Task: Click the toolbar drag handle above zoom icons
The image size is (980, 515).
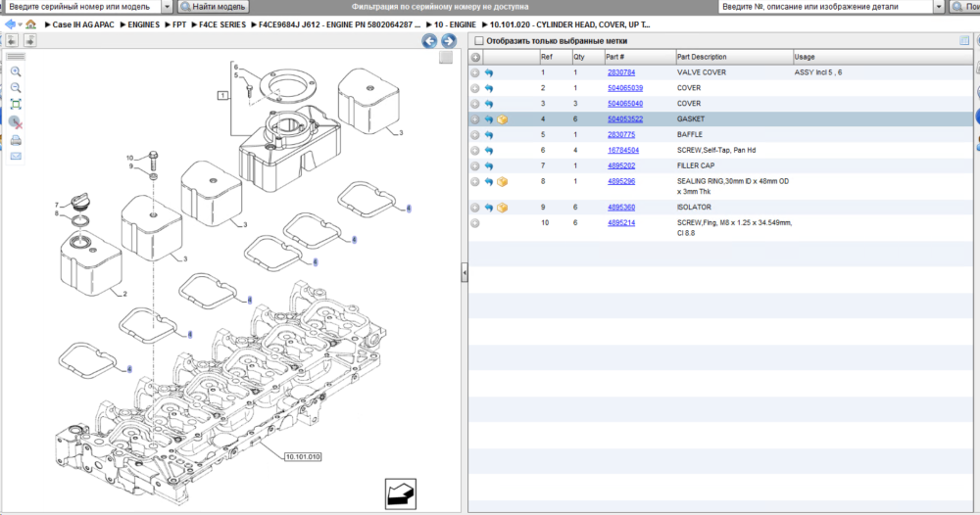Action: point(16,56)
